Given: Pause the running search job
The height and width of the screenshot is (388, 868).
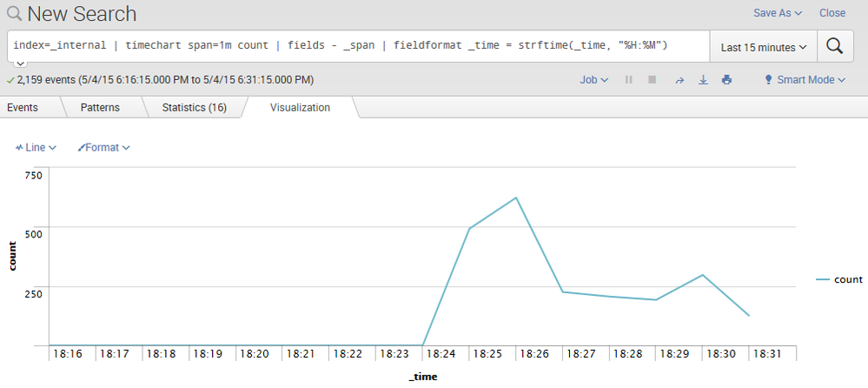Looking at the screenshot, I should pos(629,80).
